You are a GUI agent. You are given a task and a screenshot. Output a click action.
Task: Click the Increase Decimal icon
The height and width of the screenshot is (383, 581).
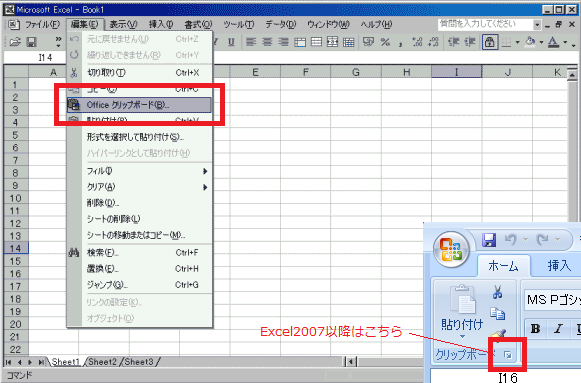[417, 42]
